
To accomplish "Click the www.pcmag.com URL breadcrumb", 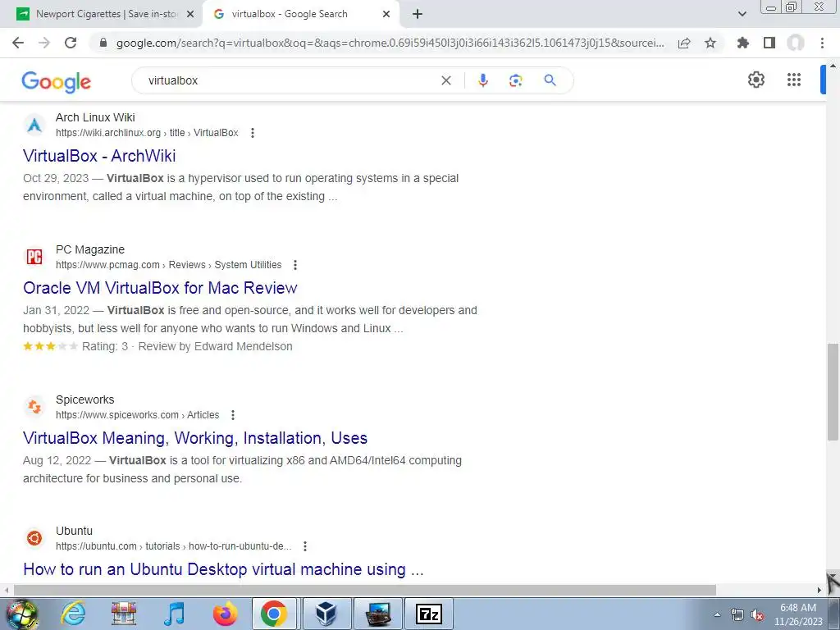I will pos(168,265).
